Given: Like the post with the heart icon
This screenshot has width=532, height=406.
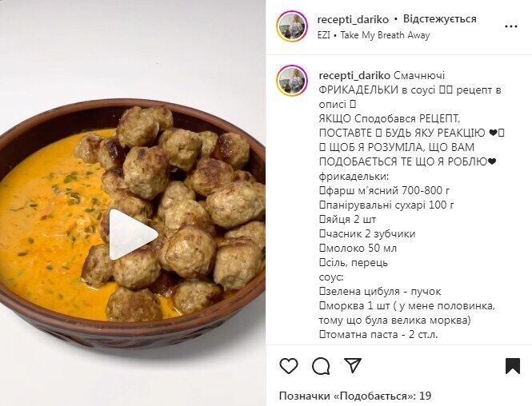Looking at the screenshot, I should (289, 366).
